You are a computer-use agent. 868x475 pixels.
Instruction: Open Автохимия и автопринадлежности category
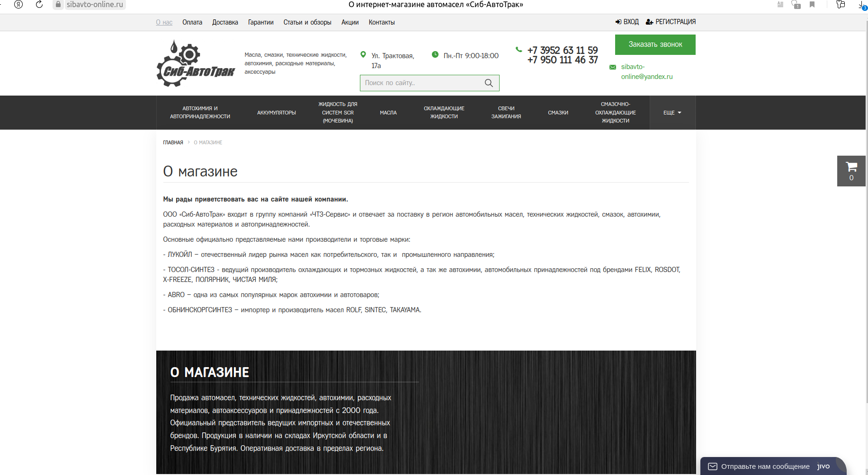[x=200, y=113]
